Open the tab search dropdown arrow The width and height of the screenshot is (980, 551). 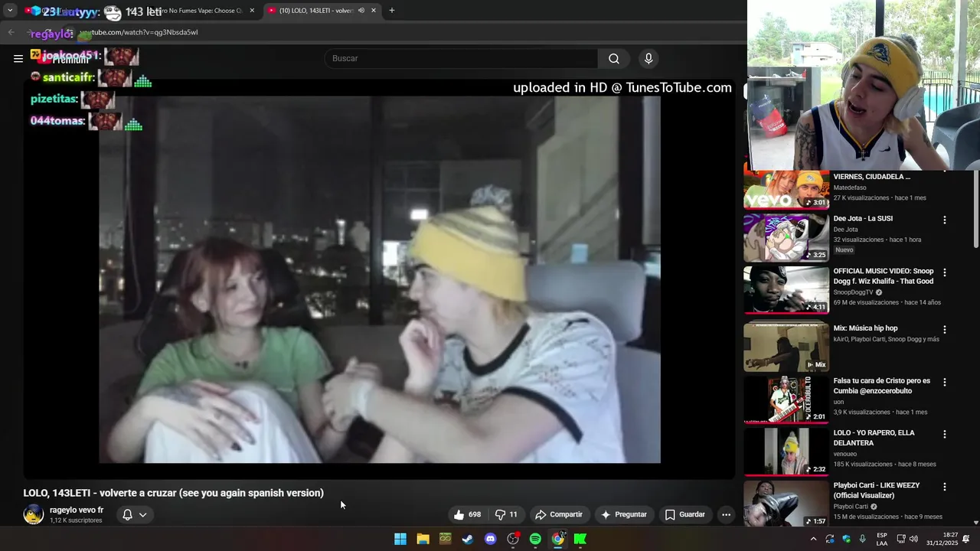coord(10,11)
